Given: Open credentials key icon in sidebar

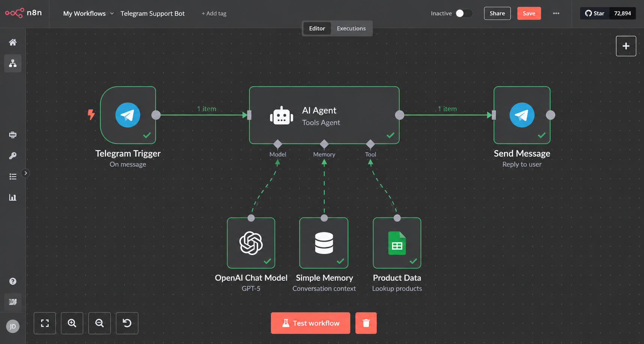Looking at the screenshot, I should 13,155.
